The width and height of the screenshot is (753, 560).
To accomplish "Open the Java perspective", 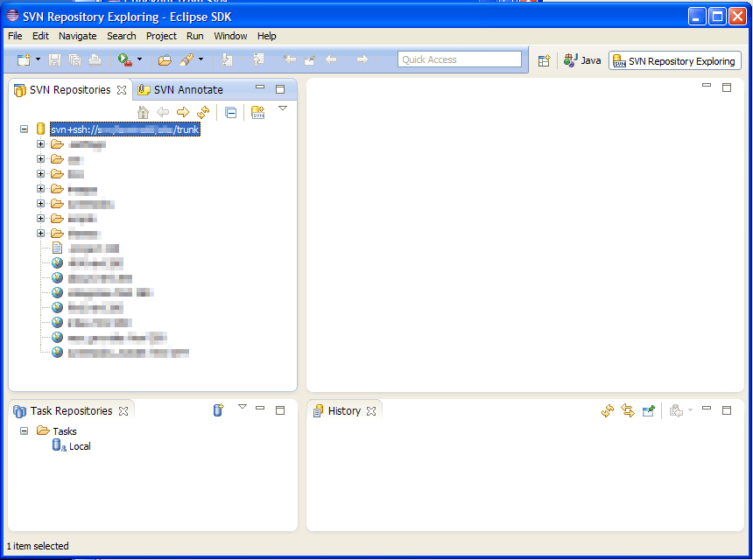I will click(583, 59).
